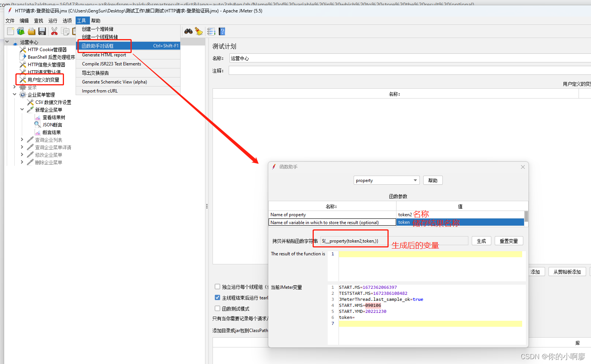591x364 pixels.
Task: Expand the 登录 thread group node
Action: (x=15, y=87)
